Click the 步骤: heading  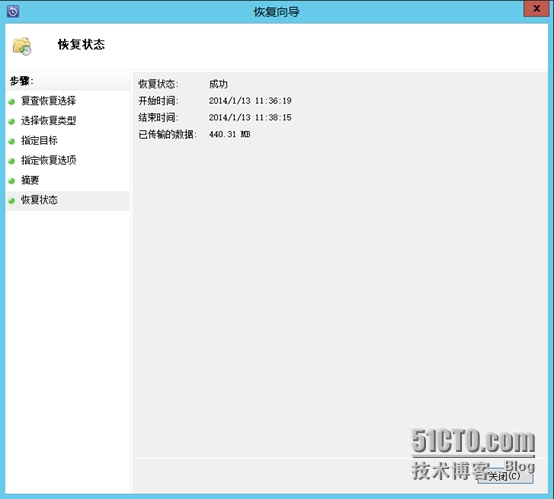(22, 81)
